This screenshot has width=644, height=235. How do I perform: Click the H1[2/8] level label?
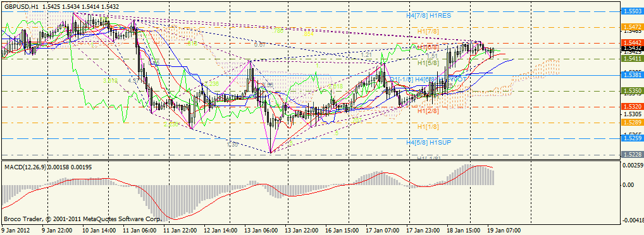tap(428, 111)
